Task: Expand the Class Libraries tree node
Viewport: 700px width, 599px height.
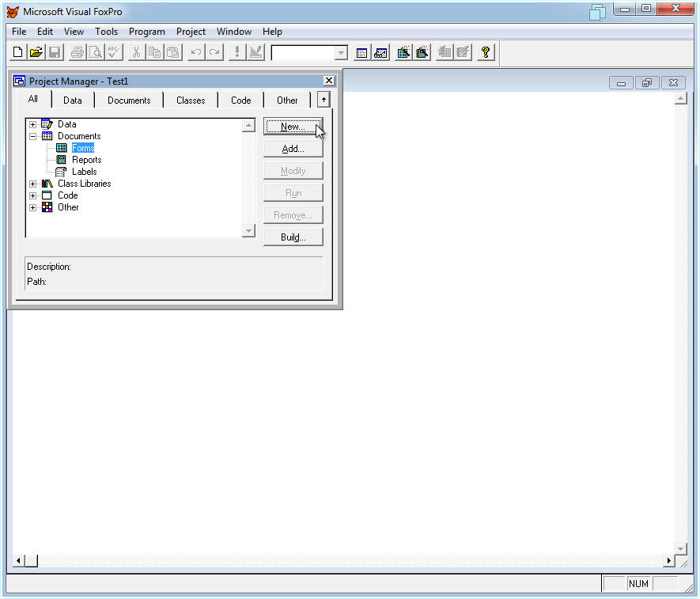Action: point(32,184)
